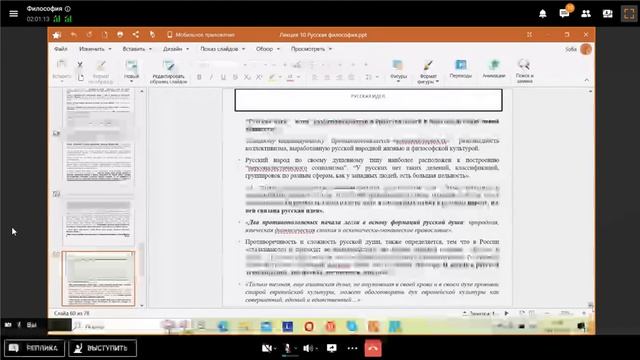
Task: Open the Просмотреть menu
Action: [x=311, y=49]
